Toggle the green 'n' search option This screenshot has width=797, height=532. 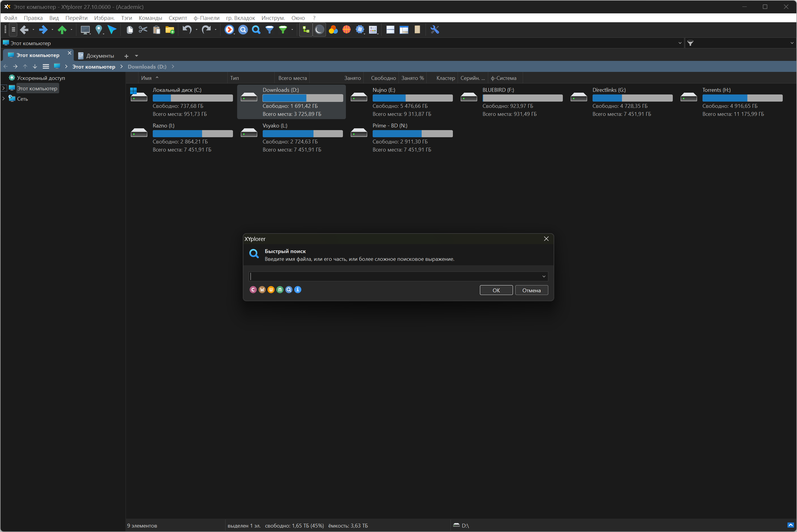tap(280, 289)
